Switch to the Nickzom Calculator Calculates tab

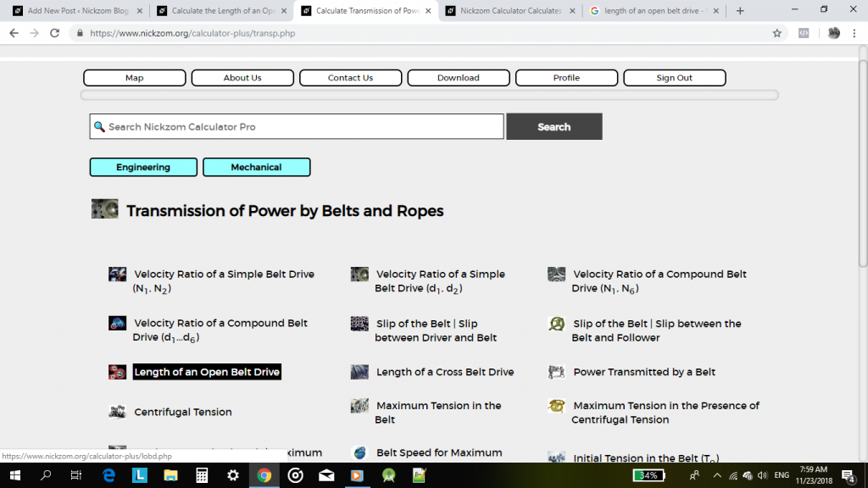[x=510, y=10]
